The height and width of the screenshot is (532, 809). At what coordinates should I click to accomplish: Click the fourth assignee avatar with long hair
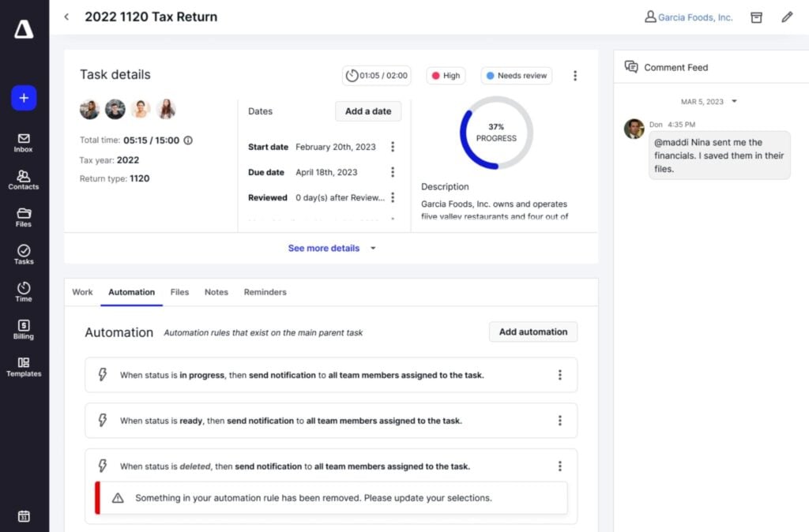click(x=166, y=109)
